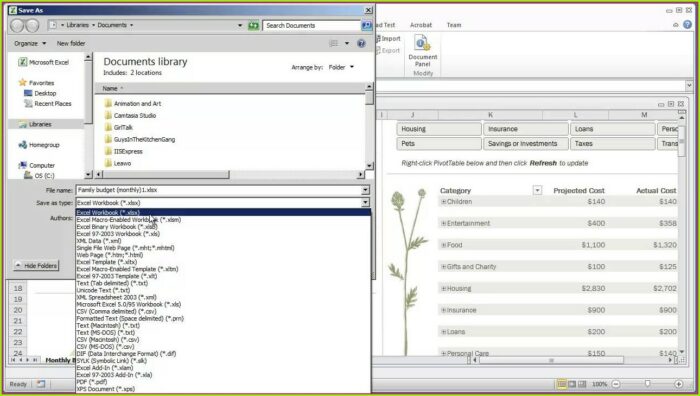Expand the Food category row
Viewport: 700px width, 396px height.
click(444, 245)
